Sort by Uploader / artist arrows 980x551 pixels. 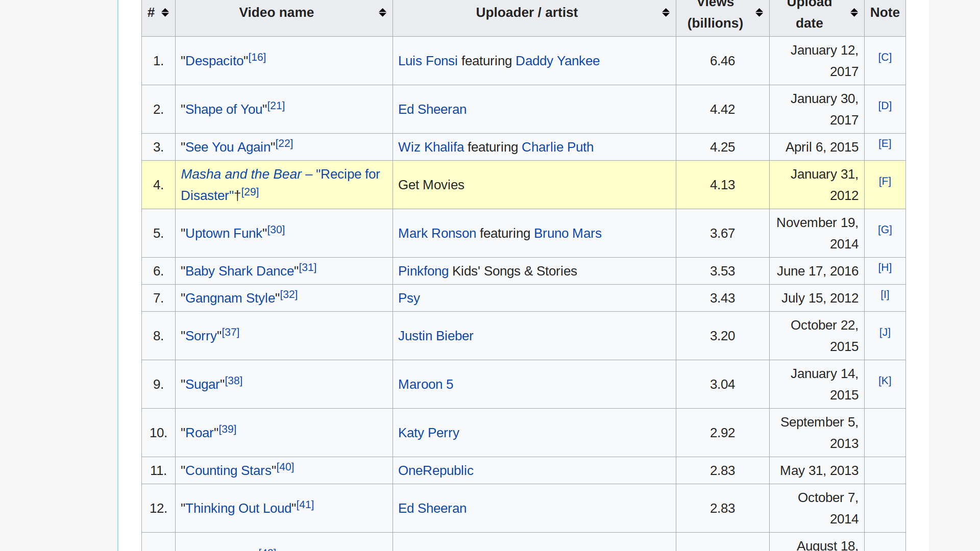[666, 13]
